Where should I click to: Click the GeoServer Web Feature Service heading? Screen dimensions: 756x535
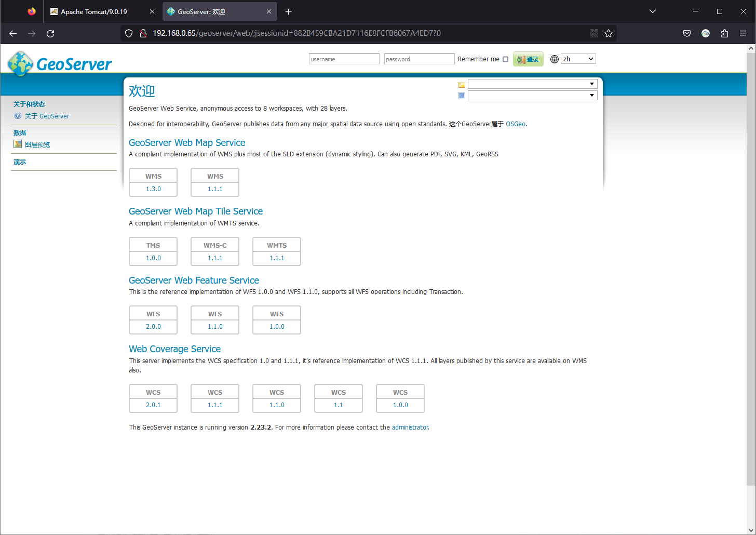[x=194, y=280]
